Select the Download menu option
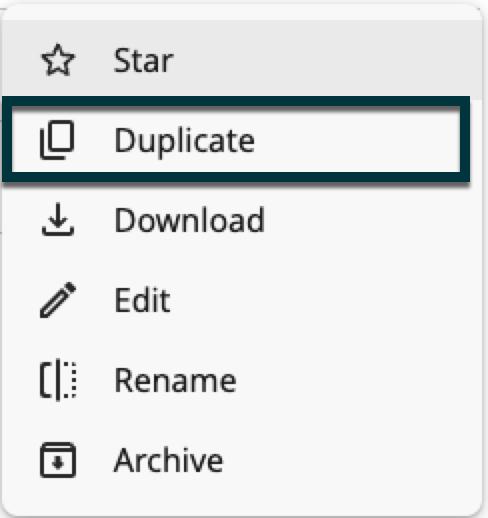The height and width of the screenshot is (518, 488). [x=242, y=220]
